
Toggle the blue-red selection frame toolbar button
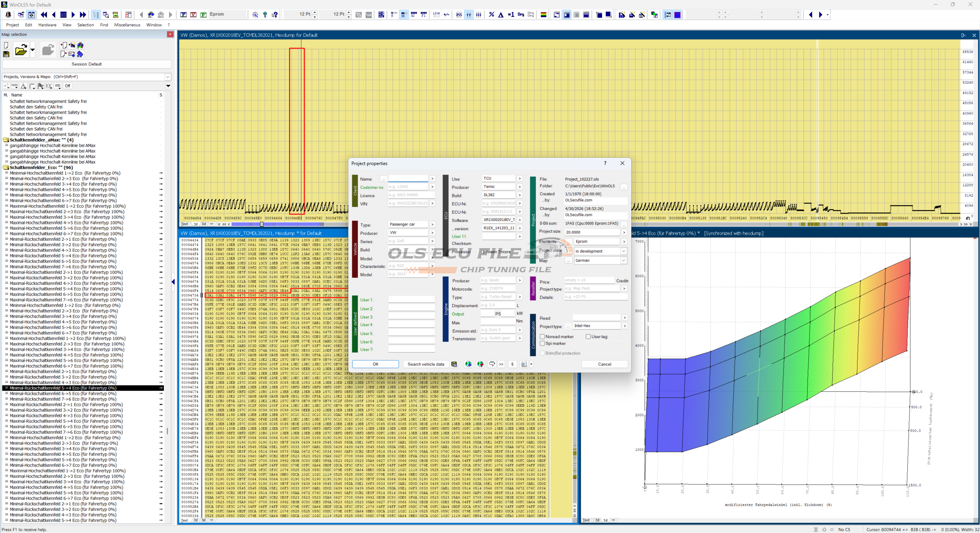click(x=678, y=15)
